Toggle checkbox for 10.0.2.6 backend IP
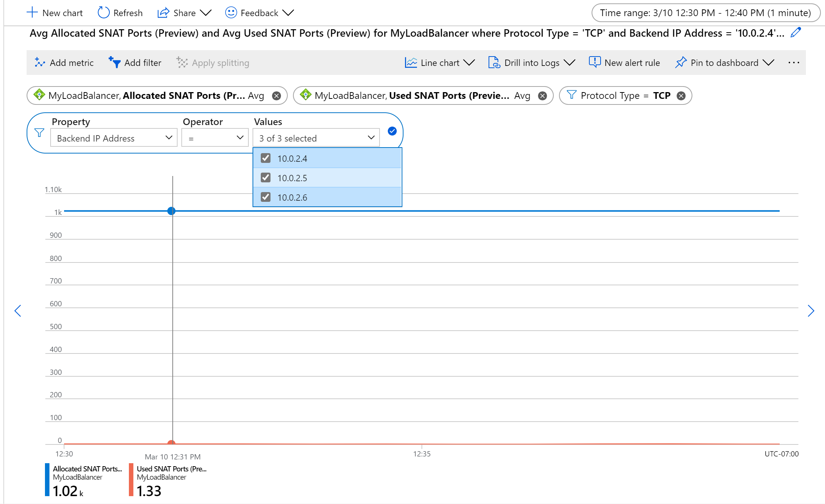 click(266, 197)
